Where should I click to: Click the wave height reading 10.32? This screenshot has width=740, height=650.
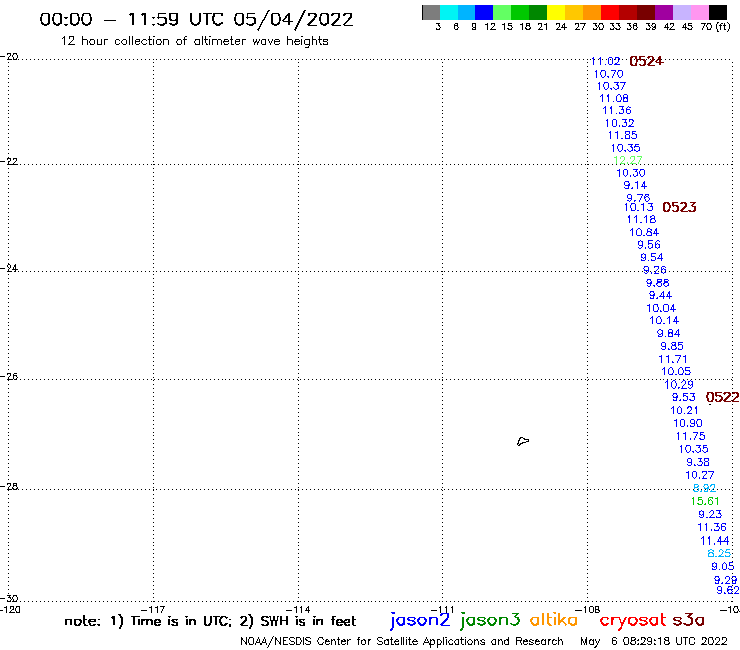coord(620,123)
